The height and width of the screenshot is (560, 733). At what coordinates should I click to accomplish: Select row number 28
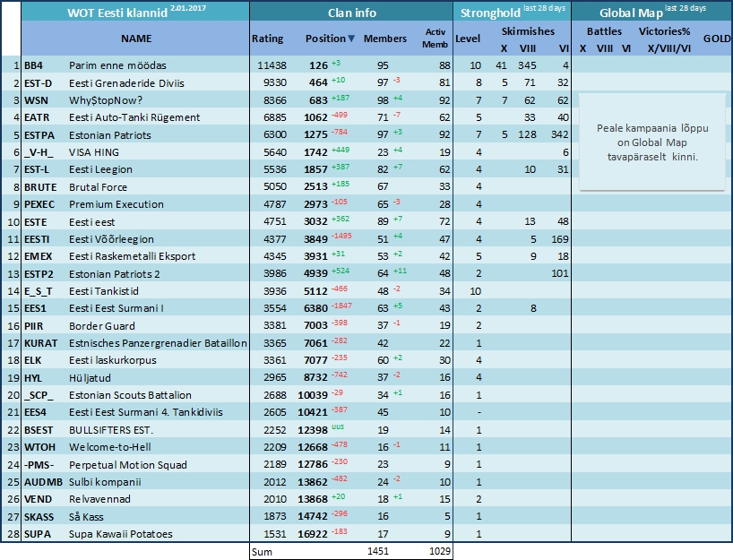tap(13, 534)
